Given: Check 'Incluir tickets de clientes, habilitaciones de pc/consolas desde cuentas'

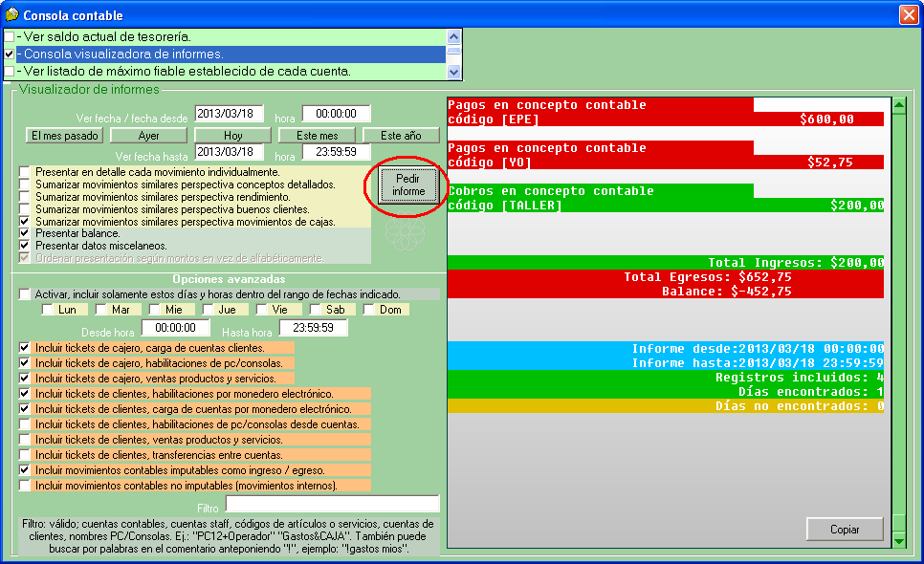Looking at the screenshot, I should coord(24,424).
